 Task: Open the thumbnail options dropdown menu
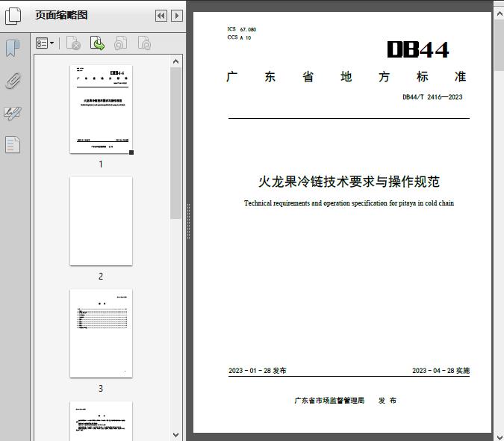pos(45,44)
